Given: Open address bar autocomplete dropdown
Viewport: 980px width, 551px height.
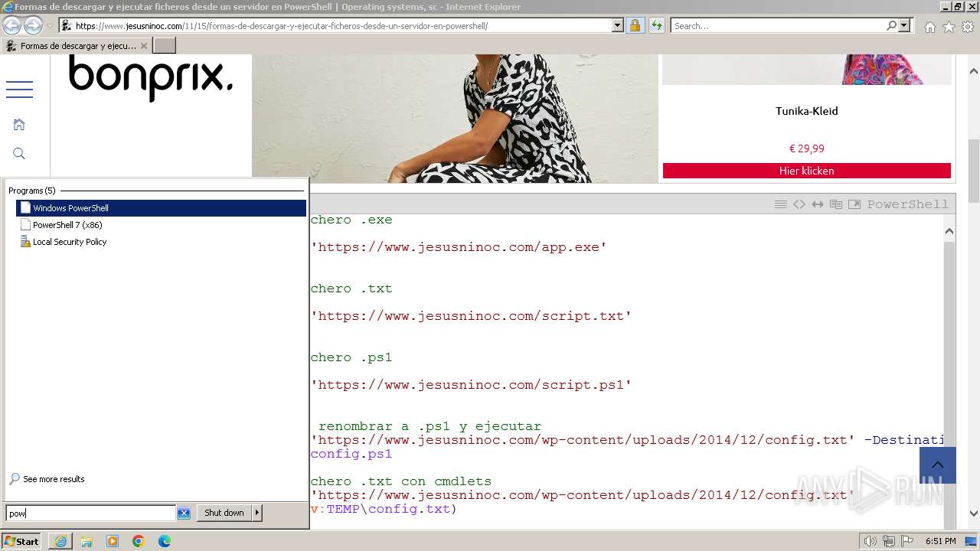Looking at the screenshot, I should [x=618, y=25].
